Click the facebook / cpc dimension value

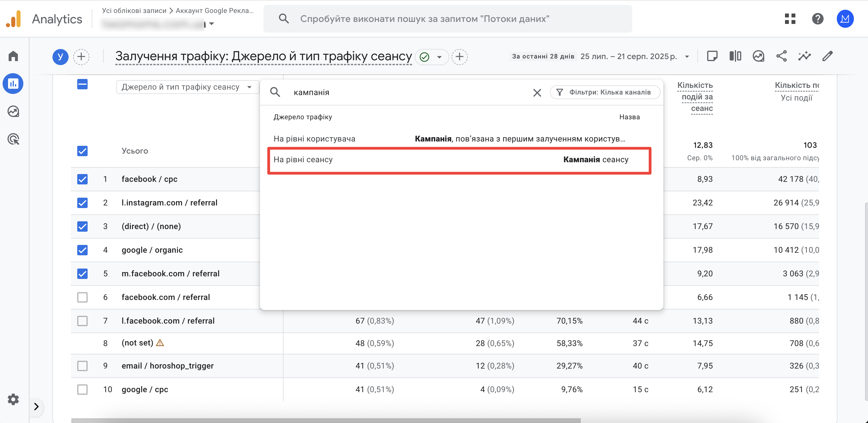coord(149,179)
